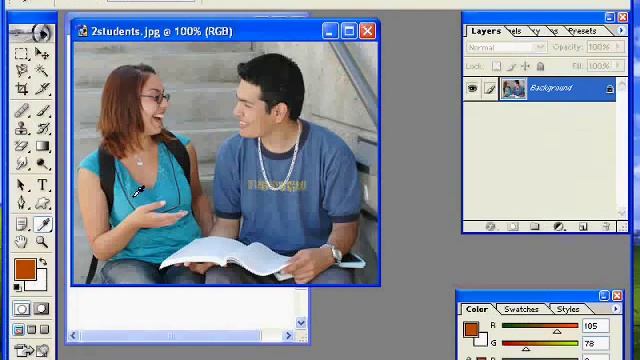Click the swap foreground/background colors arrow

click(x=43, y=262)
